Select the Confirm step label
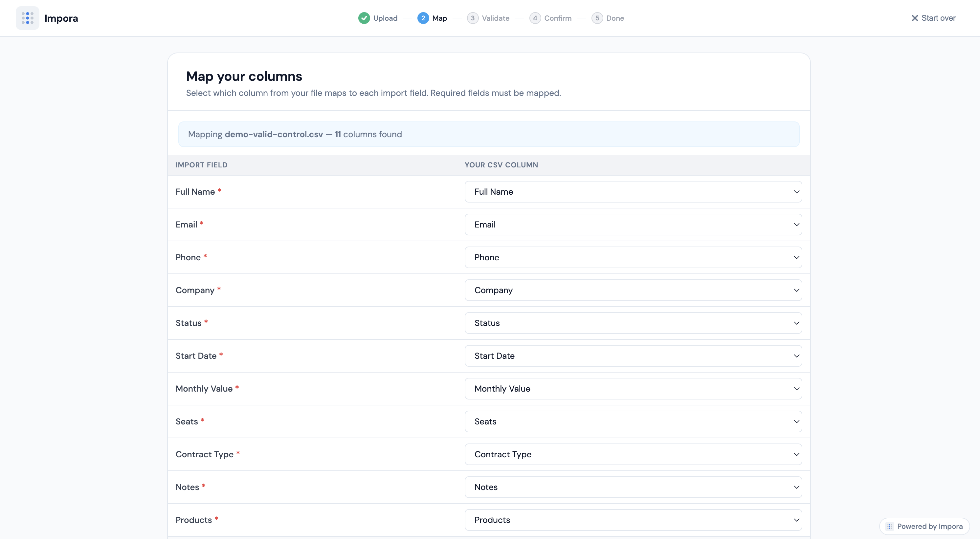Image resolution: width=980 pixels, height=539 pixels. coord(558,18)
